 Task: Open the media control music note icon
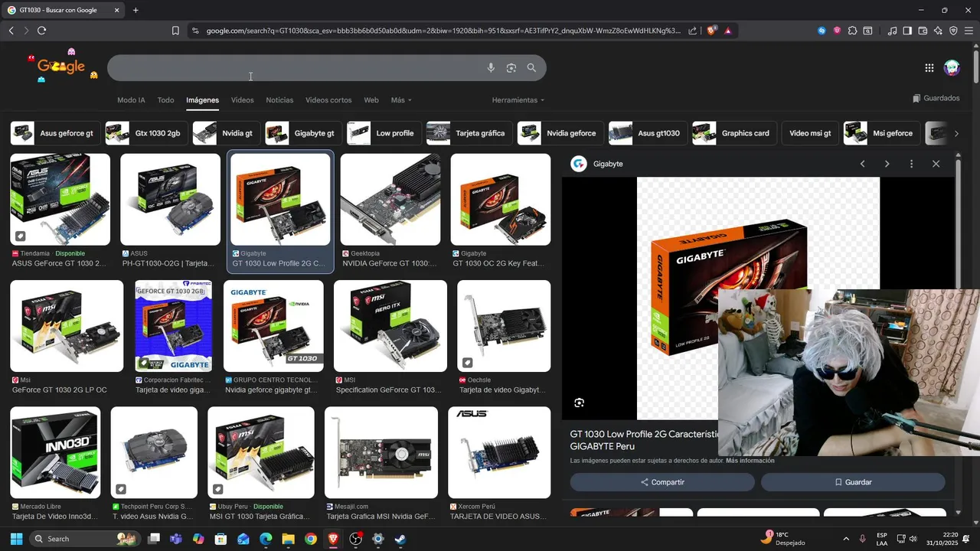coord(892,31)
